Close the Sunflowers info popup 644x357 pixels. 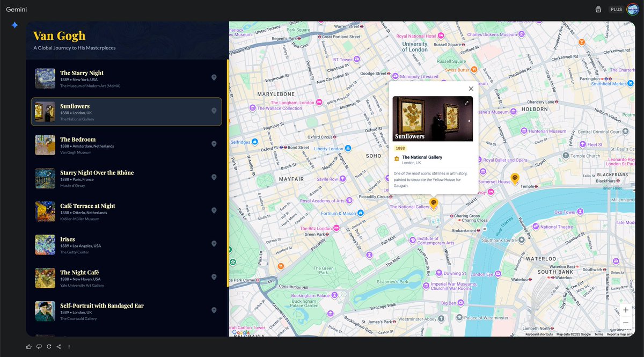[471, 88]
